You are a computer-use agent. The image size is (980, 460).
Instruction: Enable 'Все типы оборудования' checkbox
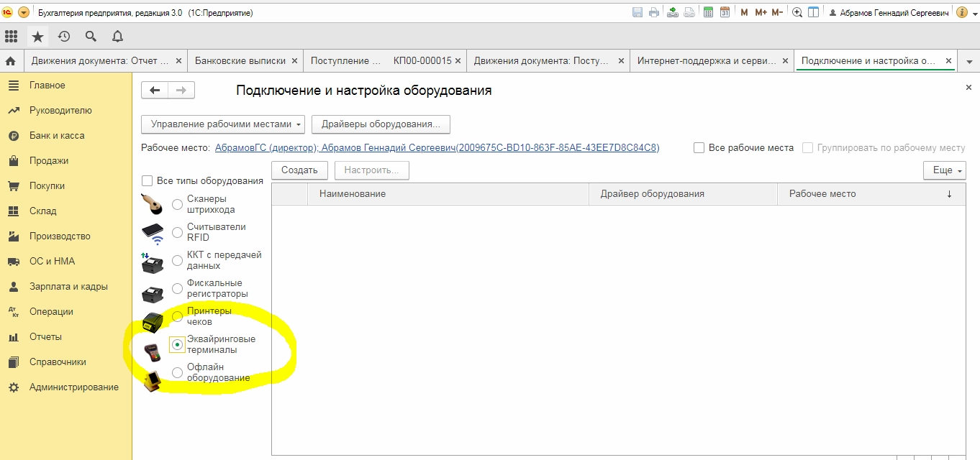click(148, 180)
